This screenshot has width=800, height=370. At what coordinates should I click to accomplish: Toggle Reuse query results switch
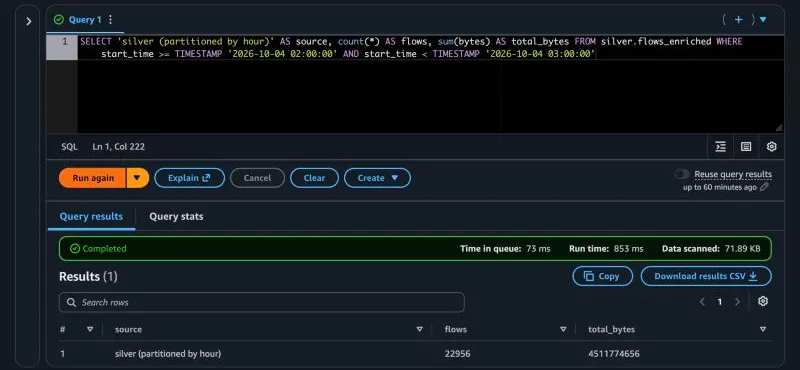[x=682, y=175]
